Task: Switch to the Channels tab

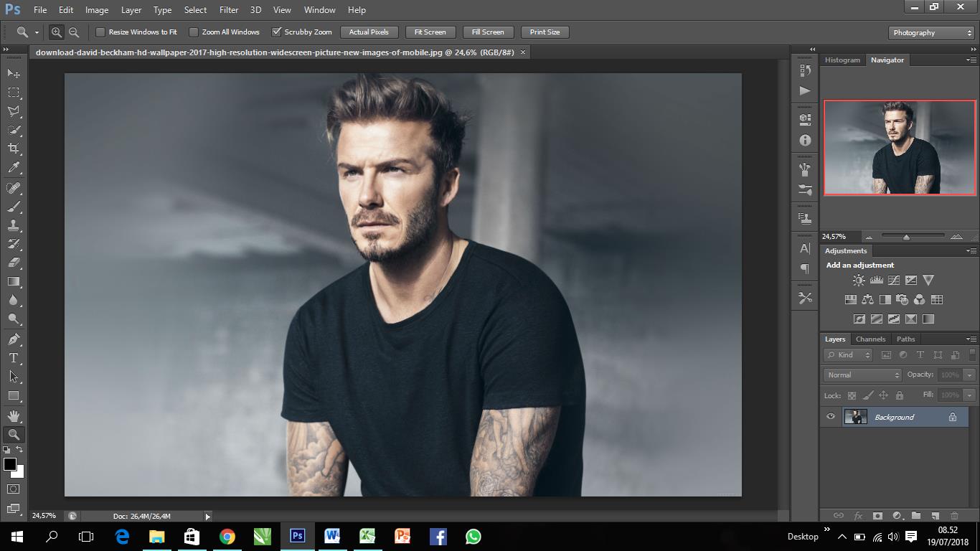Action: pyautogui.click(x=870, y=339)
